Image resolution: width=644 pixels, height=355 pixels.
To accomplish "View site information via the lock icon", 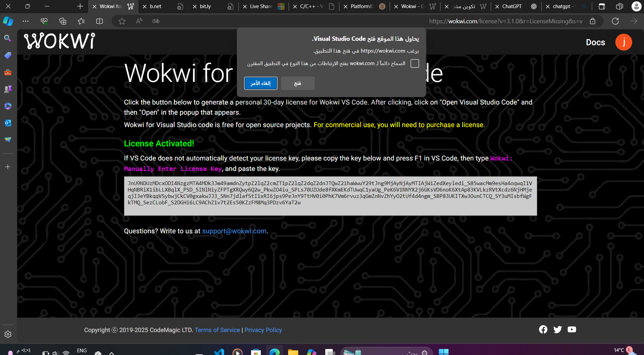I will (592, 21).
